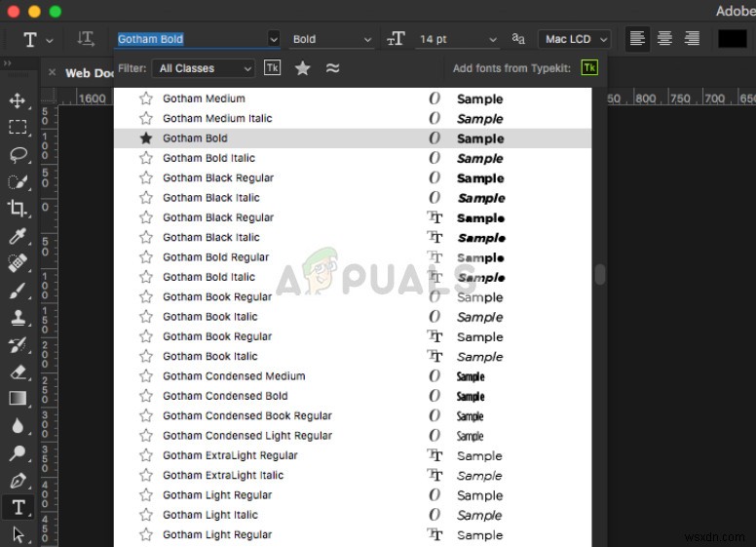This screenshot has width=756, height=547.
Task: Select the Quick Selection tool
Action: click(18, 182)
